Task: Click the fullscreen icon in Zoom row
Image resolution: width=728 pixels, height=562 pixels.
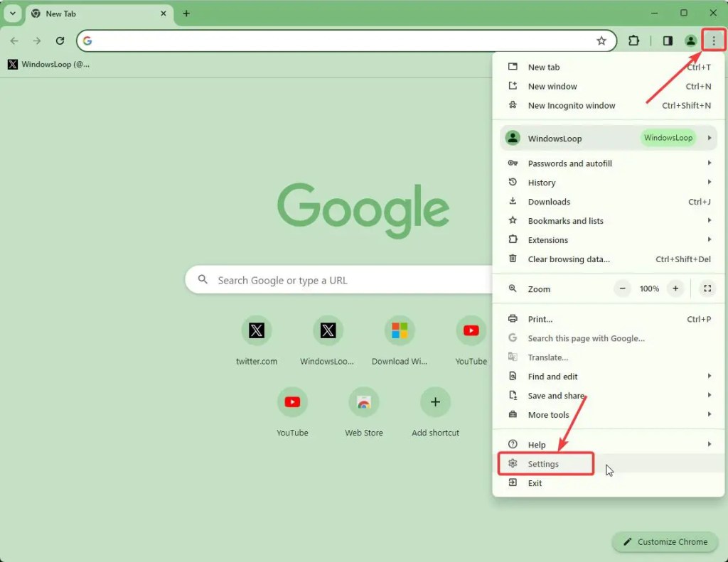Action: (x=707, y=288)
